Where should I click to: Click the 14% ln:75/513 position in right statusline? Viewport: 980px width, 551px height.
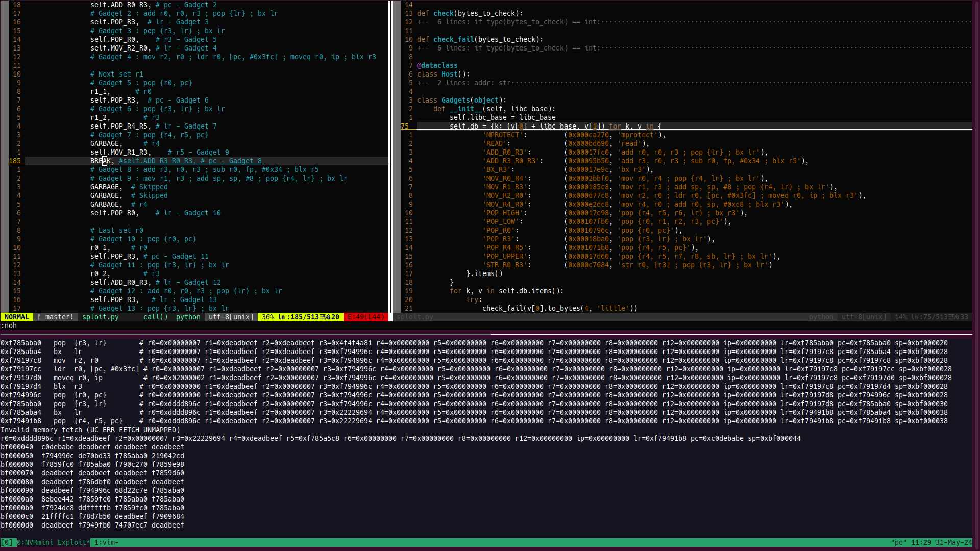[x=932, y=317]
